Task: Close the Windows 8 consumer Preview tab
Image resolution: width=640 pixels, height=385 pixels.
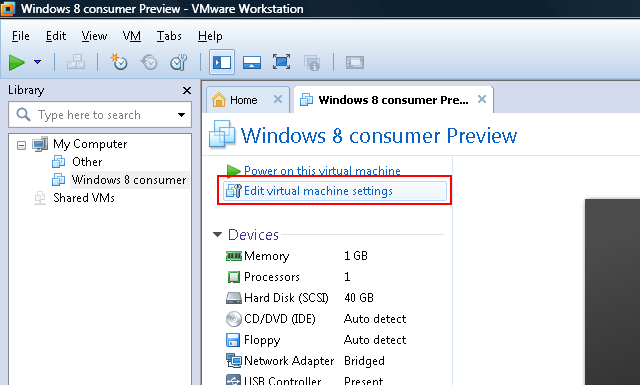Action: point(482,99)
